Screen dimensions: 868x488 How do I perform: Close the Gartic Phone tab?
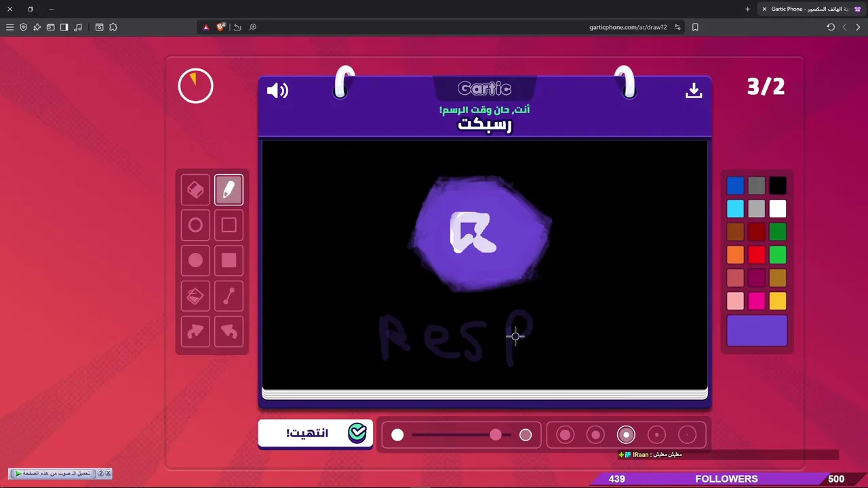[x=764, y=9]
